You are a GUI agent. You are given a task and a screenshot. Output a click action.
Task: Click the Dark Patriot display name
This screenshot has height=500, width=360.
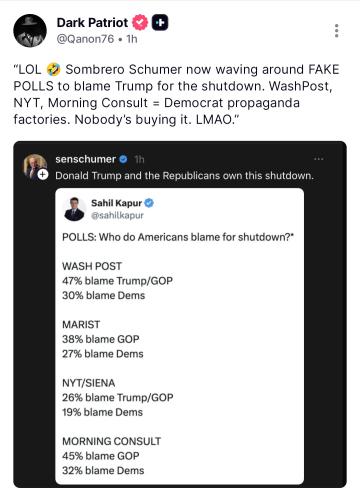click(x=92, y=23)
